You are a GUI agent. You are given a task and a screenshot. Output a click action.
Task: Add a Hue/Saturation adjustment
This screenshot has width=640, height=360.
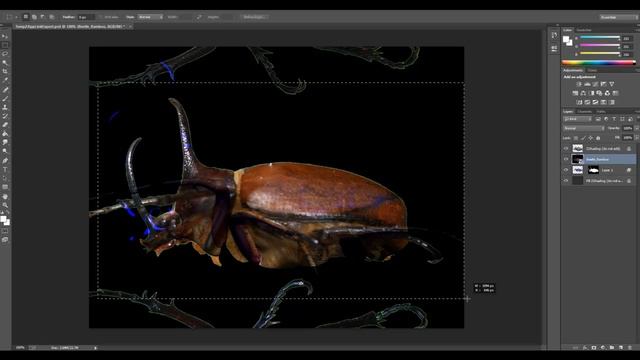coord(575,93)
